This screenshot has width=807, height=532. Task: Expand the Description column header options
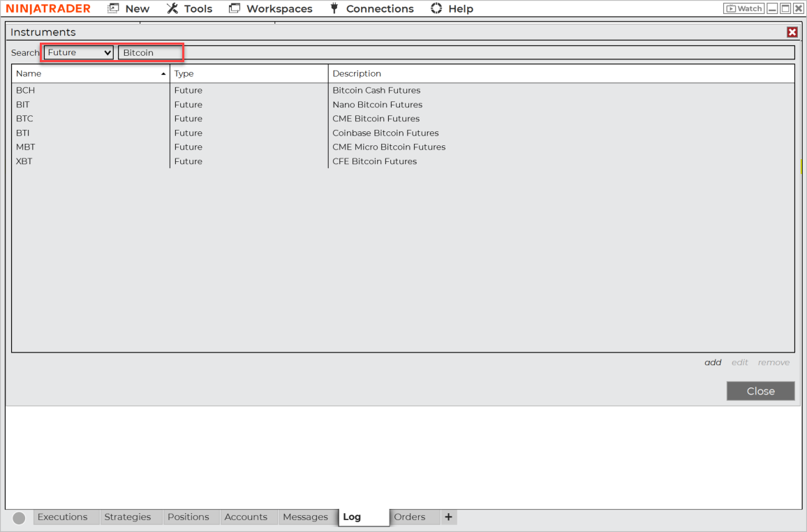click(x=357, y=73)
